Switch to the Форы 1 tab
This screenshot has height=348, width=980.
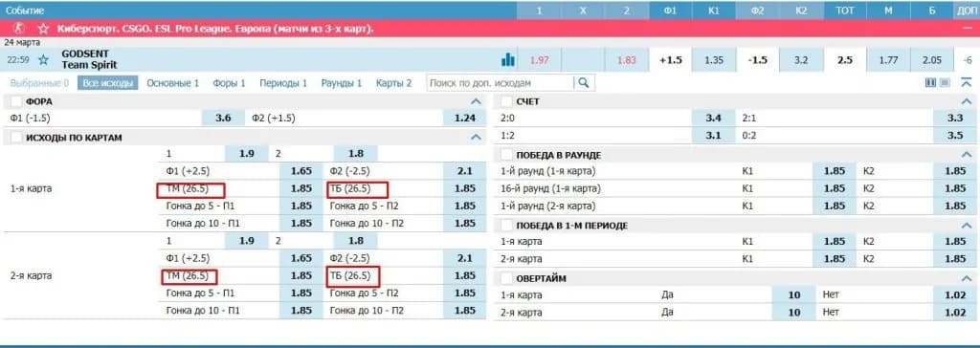[x=229, y=83]
